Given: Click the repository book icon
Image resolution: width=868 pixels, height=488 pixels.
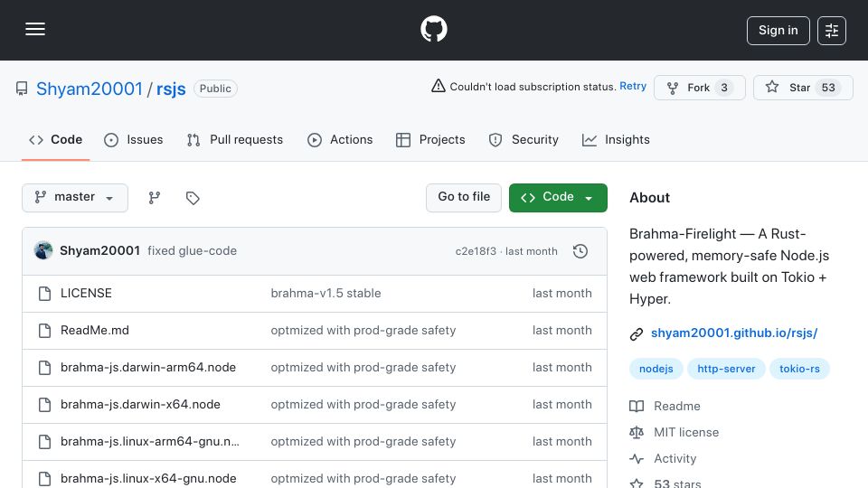Looking at the screenshot, I should point(22,89).
